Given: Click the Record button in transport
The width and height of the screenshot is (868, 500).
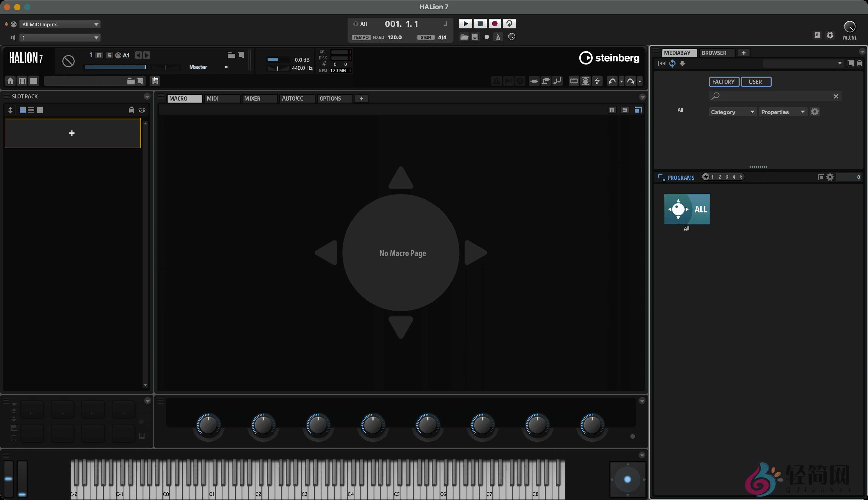Looking at the screenshot, I should (494, 24).
